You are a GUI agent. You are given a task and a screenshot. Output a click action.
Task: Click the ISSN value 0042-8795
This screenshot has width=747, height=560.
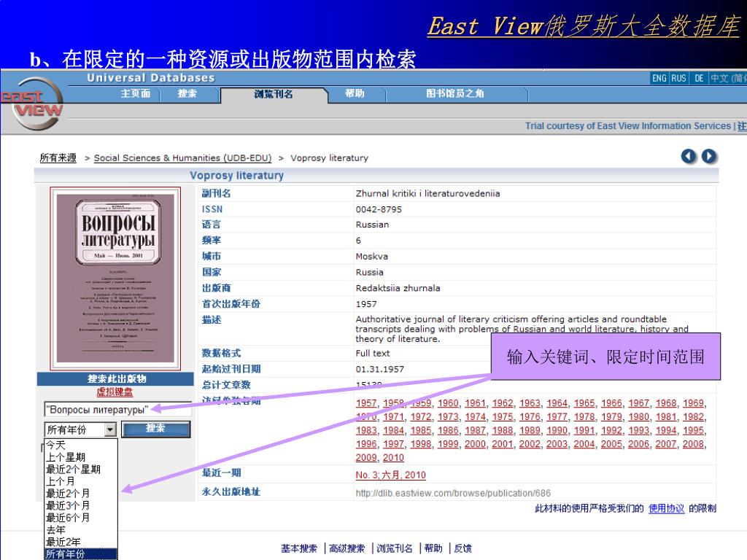click(x=379, y=209)
